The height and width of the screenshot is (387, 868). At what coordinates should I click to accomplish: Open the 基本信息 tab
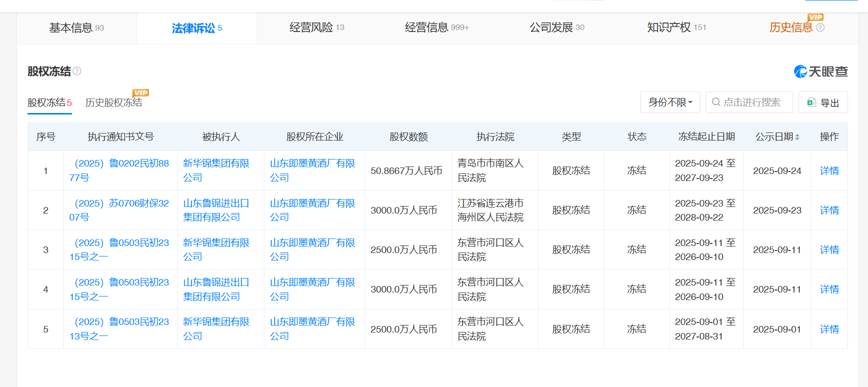(x=77, y=28)
